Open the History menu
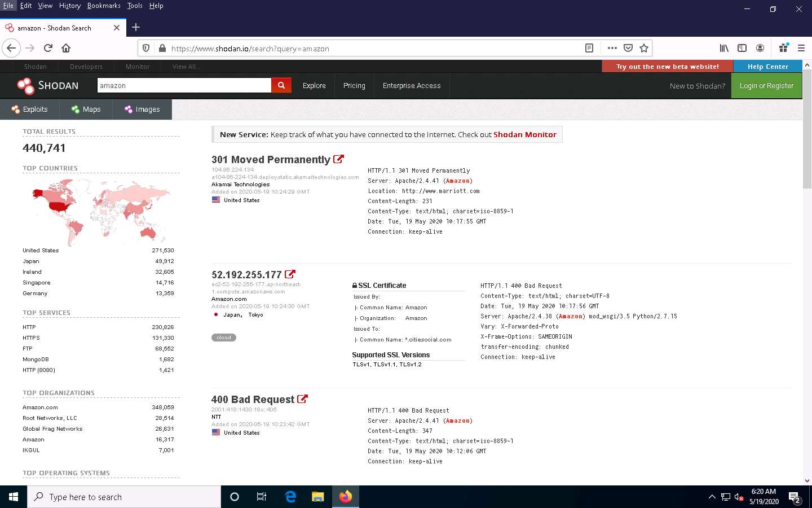 click(70, 6)
